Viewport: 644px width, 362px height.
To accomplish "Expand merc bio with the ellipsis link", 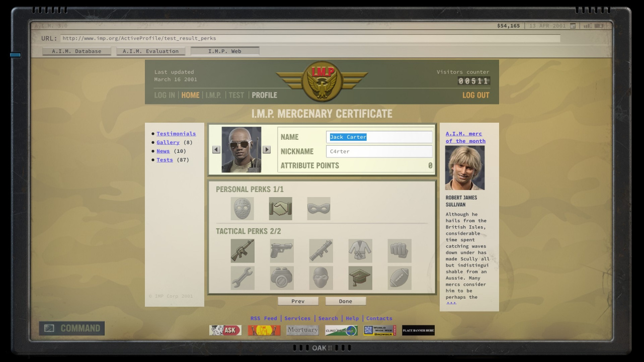I will (x=451, y=303).
